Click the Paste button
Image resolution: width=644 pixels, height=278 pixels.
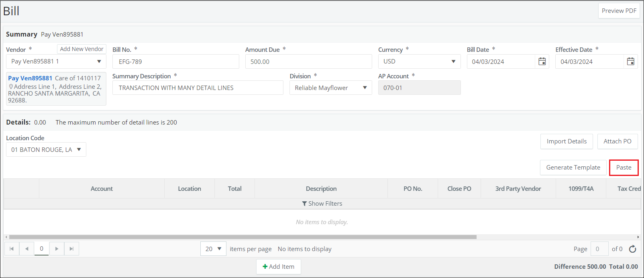point(624,168)
